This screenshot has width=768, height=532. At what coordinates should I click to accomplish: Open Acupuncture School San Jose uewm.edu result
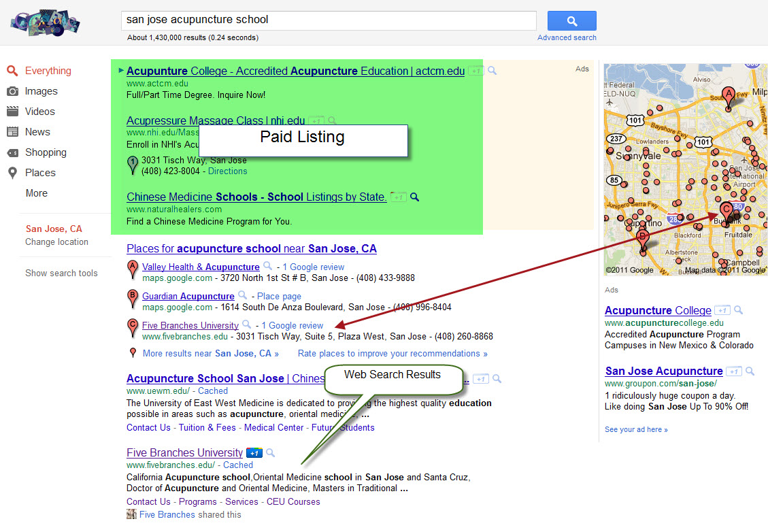pyautogui.click(x=225, y=379)
